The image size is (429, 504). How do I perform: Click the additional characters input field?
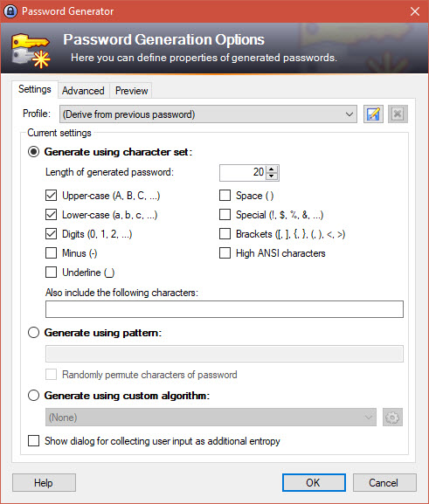tap(225, 309)
